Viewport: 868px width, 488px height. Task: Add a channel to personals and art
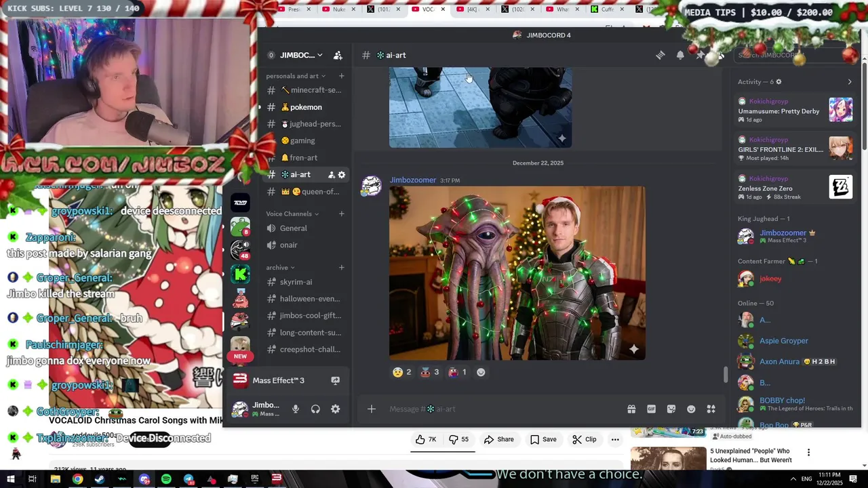coord(341,76)
